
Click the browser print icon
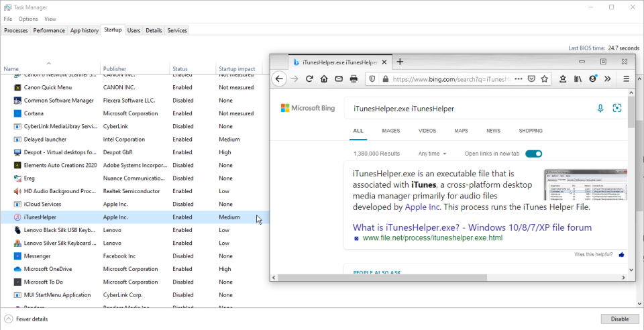click(354, 78)
